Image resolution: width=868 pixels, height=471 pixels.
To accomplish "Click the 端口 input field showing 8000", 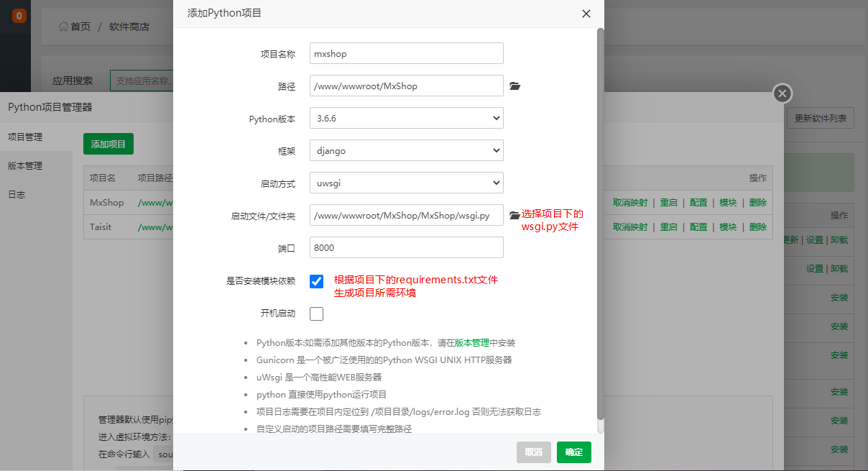I will (x=406, y=247).
